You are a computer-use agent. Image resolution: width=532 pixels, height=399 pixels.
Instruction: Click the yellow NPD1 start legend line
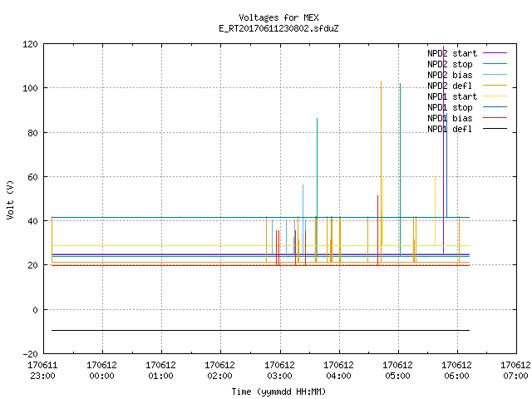[495, 96]
